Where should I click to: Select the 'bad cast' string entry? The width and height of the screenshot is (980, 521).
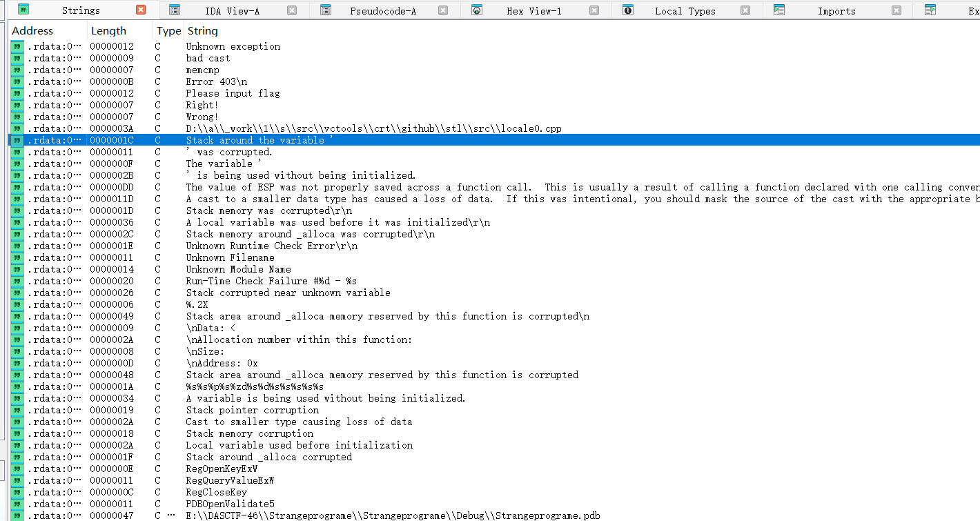click(208, 58)
